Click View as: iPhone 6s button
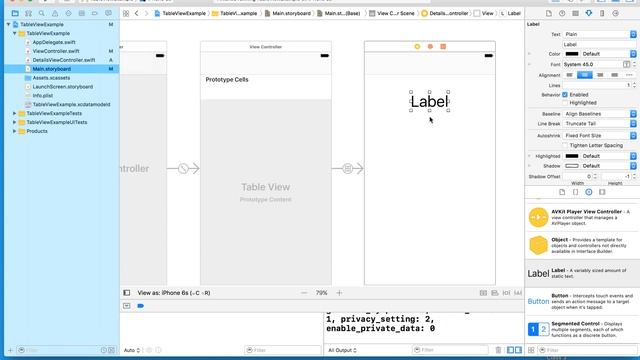Image resolution: width=640 pixels, height=360 pixels. click(174, 293)
